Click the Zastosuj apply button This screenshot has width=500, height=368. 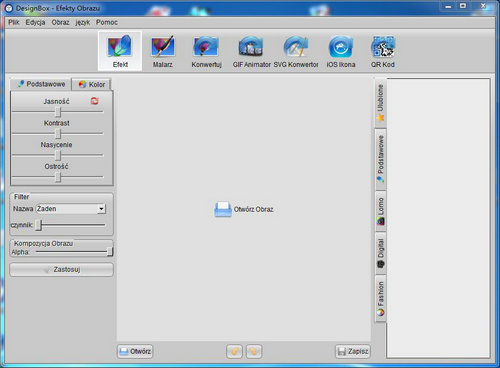[x=61, y=269]
